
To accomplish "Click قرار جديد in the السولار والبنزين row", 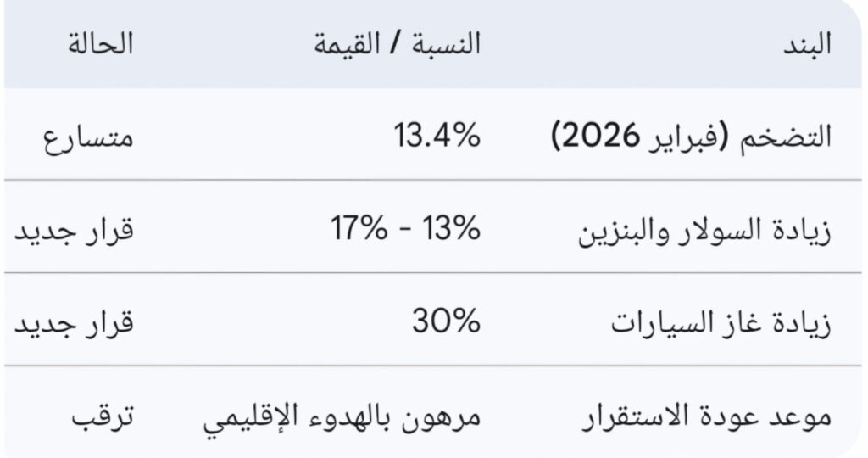I will [x=74, y=231].
